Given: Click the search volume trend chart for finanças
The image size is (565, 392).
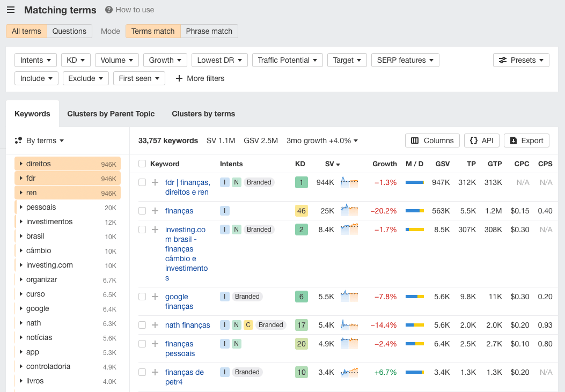Looking at the screenshot, I should [349, 210].
